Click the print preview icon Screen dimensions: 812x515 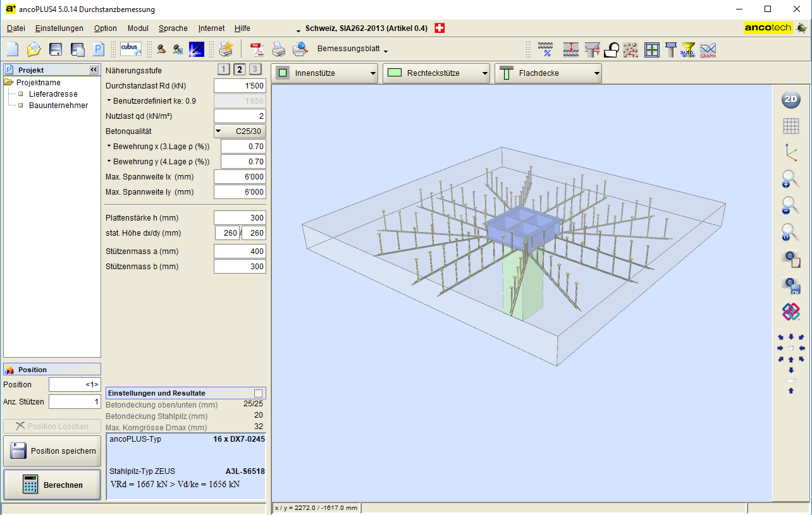tap(300, 50)
